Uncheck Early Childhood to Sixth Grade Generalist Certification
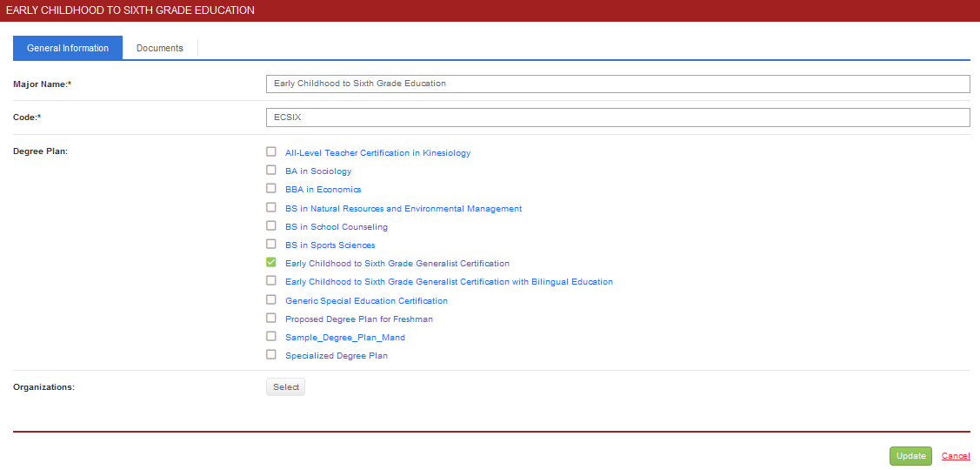Screen dimensions: 980x470 [x=271, y=262]
